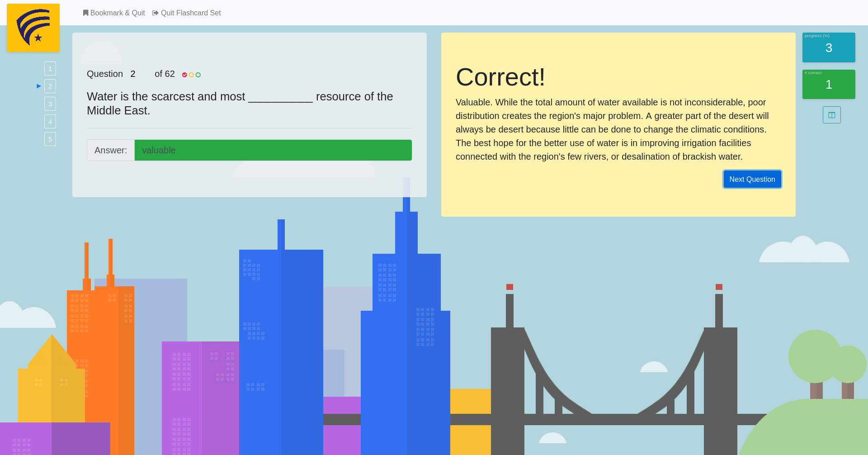Select the green status circle
This screenshot has height=455, width=868.
198,75
